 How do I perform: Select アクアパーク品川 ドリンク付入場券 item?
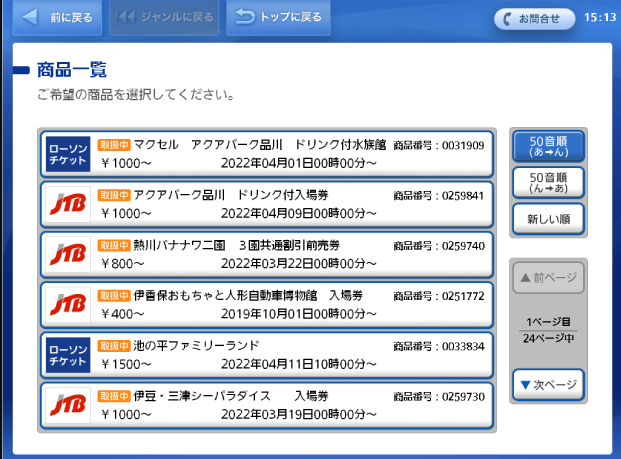coord(267,204)
